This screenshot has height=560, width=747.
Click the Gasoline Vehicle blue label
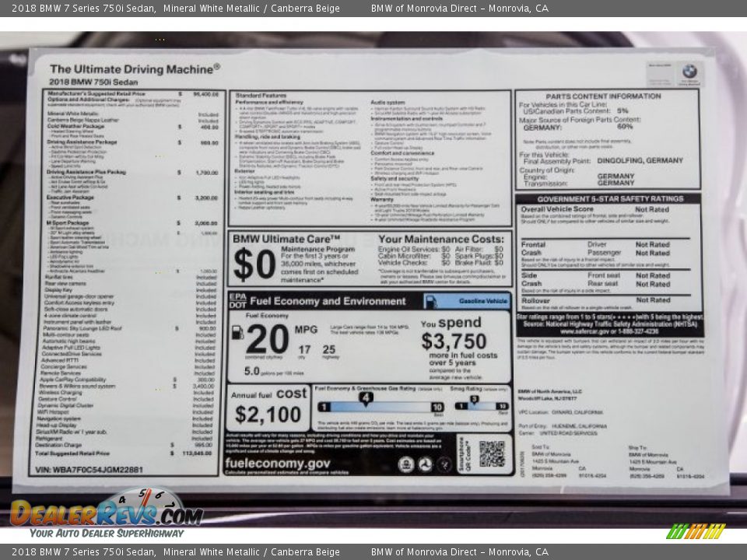click(482, 299)
